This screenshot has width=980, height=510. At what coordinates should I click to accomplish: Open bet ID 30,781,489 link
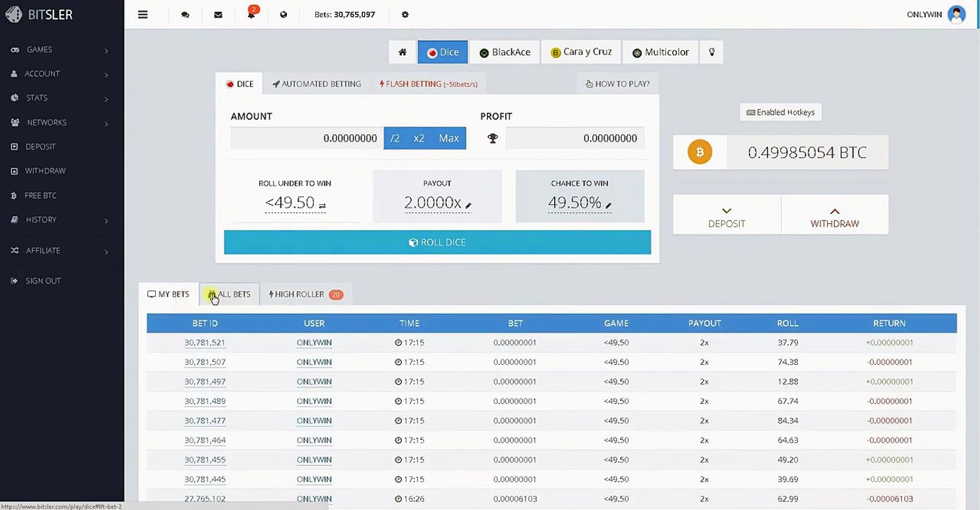[x=205, y=401]
